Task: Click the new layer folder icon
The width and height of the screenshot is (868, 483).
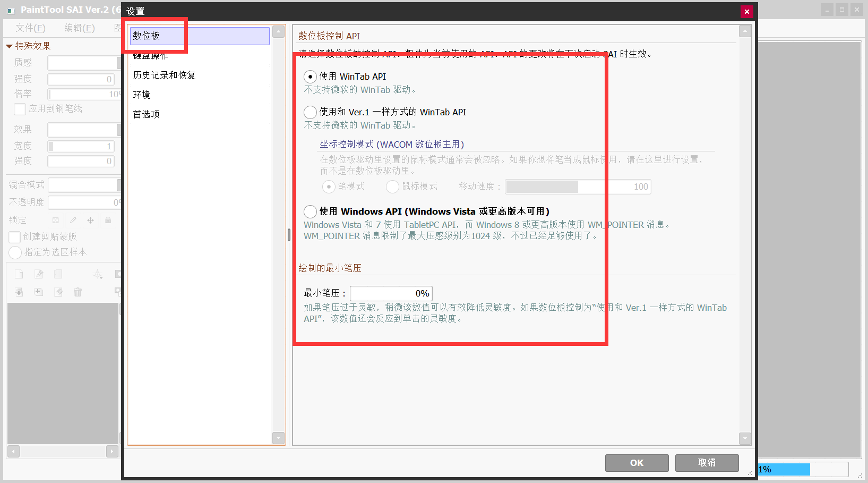Action: pos(58,274)
